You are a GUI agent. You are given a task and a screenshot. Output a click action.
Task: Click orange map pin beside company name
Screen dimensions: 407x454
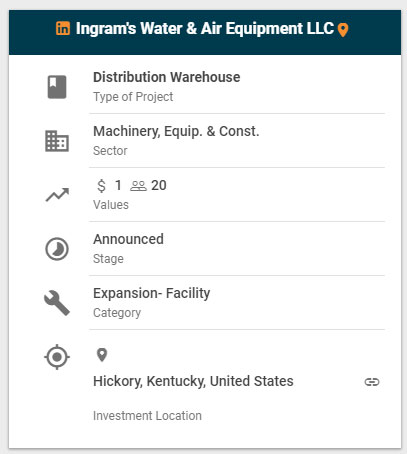343,30
